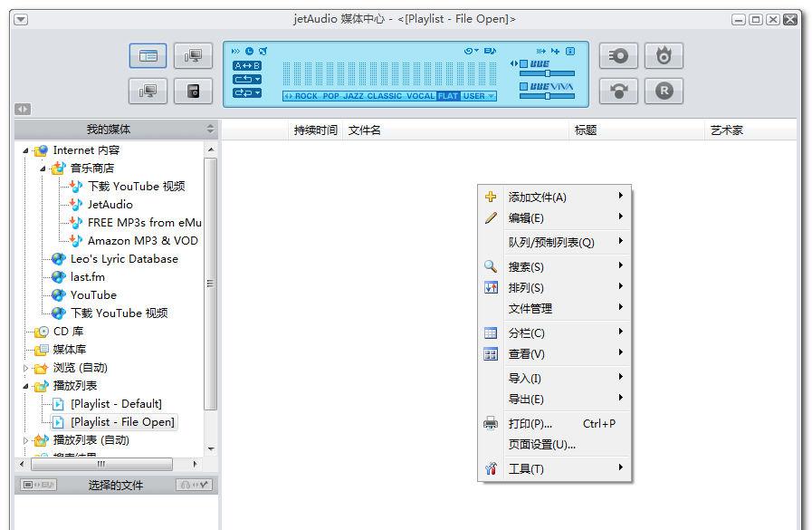
Task: Click the window menu arrow at title bar left
Action: 21,20
